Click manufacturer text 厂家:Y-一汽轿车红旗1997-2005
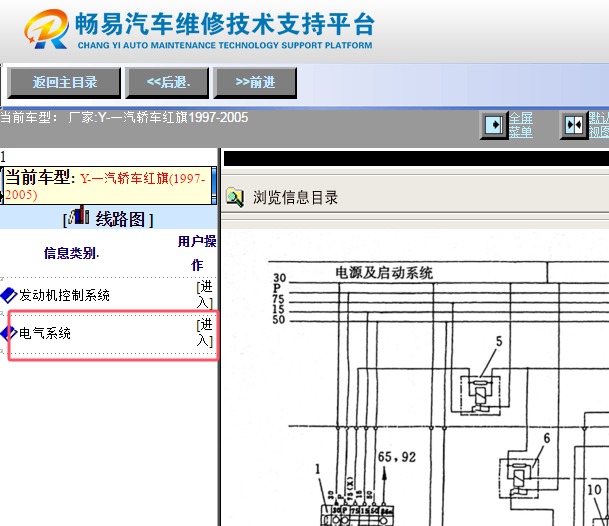This screenshot has height=526, width=609. (x=158, y=117)
